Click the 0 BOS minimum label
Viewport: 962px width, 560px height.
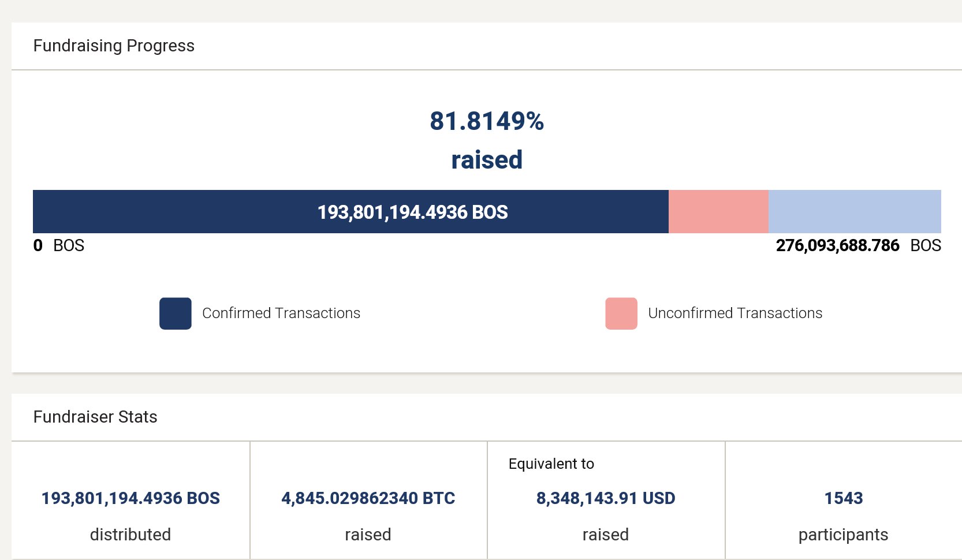point(59,246)
